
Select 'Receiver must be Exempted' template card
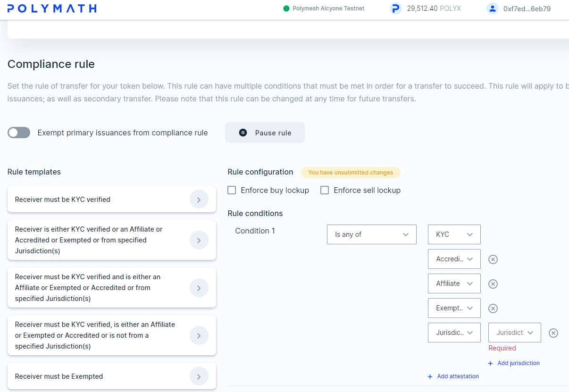[112, 376]
